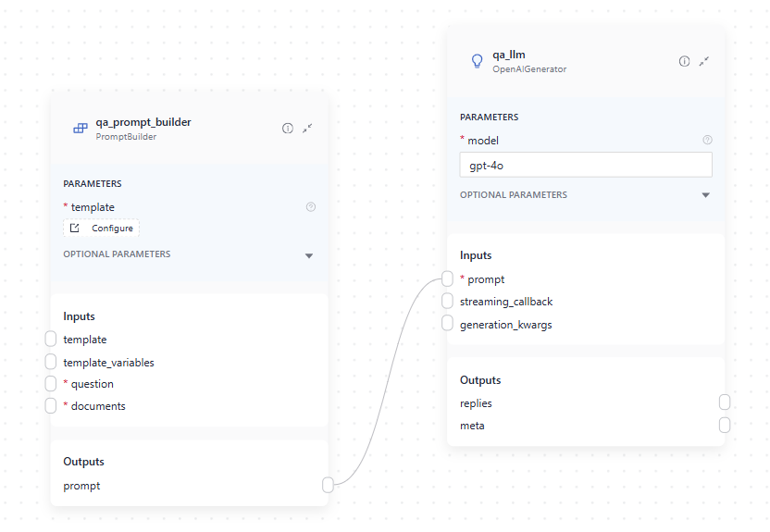
Task: Click the template_variables input label
Action: click(x=108, y=363)
